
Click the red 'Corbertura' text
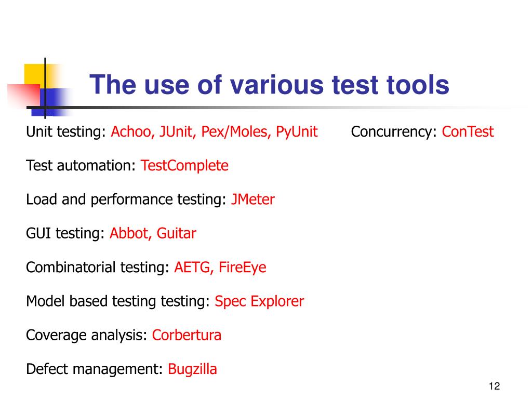point(187,335)
